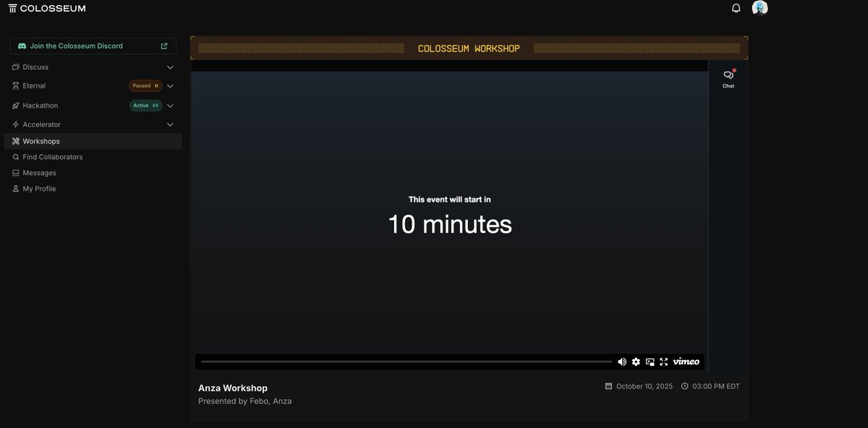Click the Active status badge

(145, 106)
